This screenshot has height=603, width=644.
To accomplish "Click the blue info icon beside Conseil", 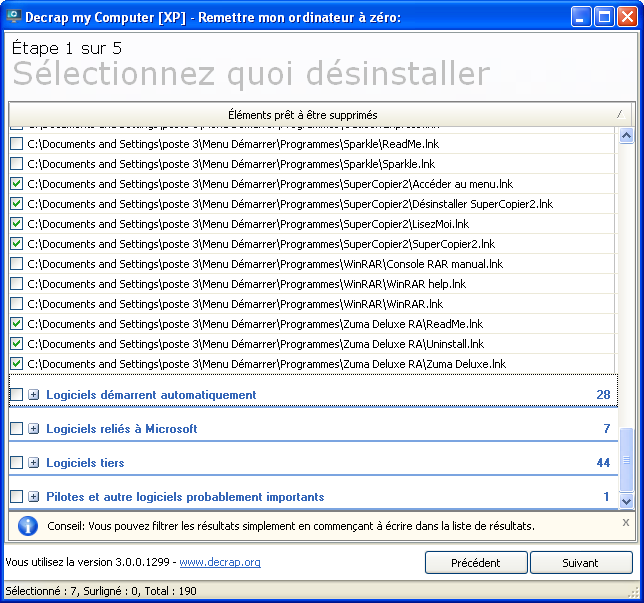I will 28,526.
